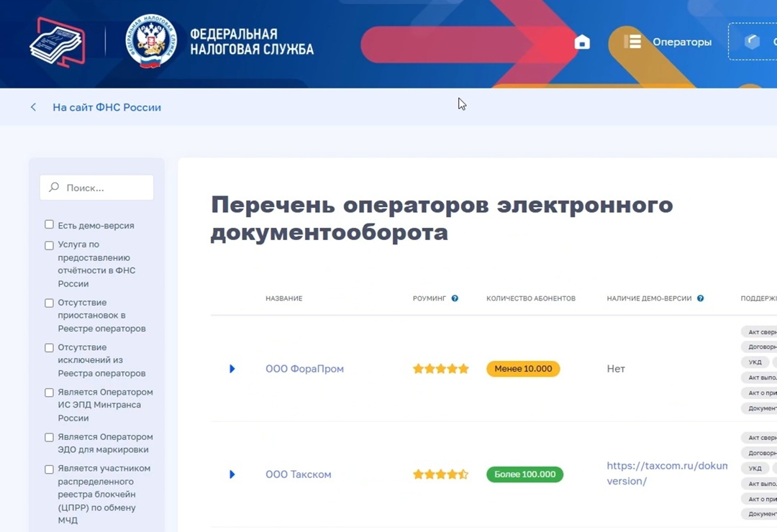The width and height of the screenshot is (777, 532).
Task: Click the back chevron near На сайт ФНС
Action: [x=33, y=107]
